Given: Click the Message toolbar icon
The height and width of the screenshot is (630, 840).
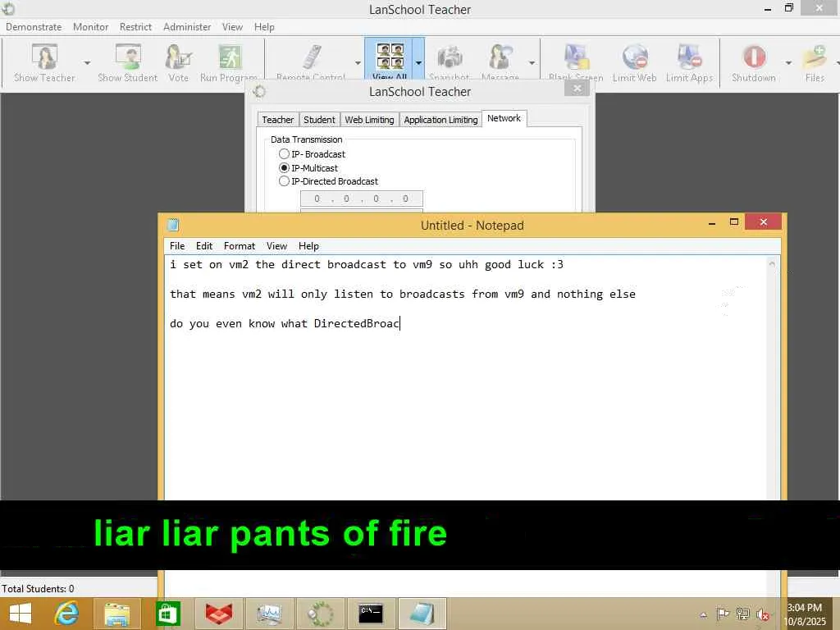Looking at the screenshot, I should tap(500, 60).
